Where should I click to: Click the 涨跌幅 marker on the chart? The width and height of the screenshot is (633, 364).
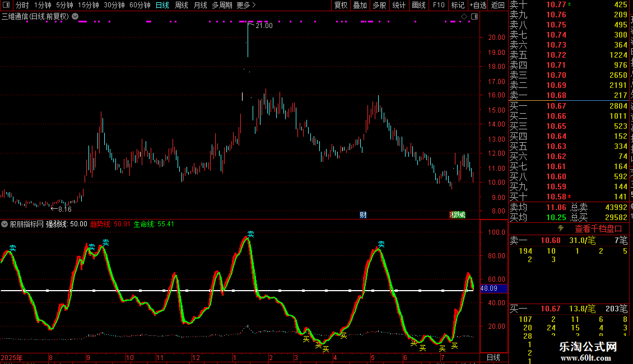(x=458, y=214)
